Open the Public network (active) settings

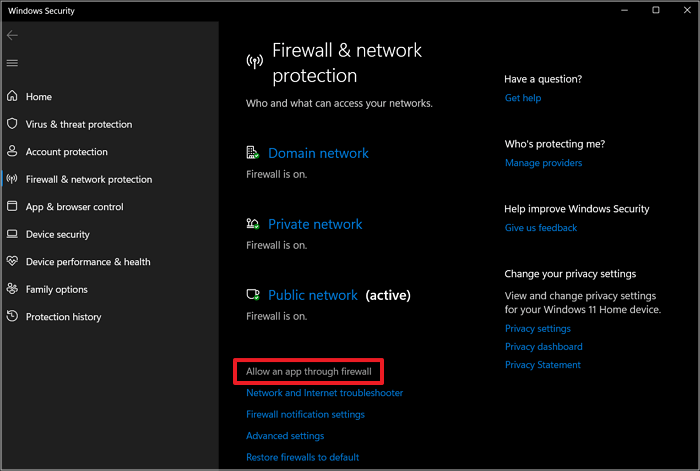click(312, 296)
